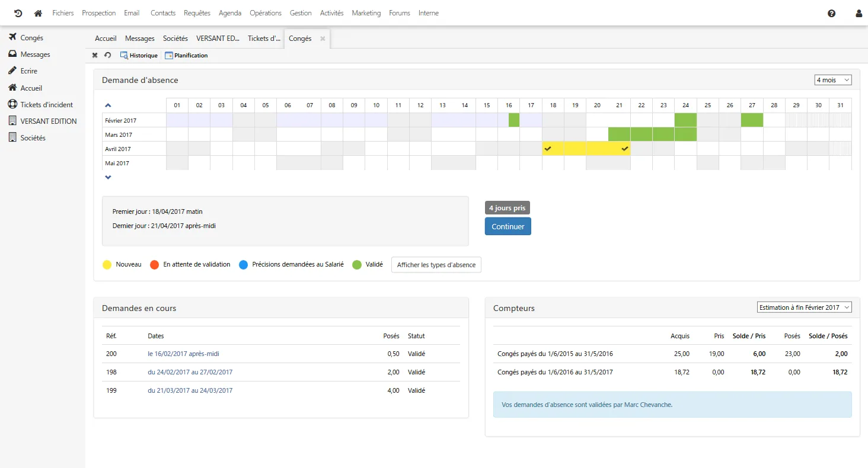
Task: Open the Interne menu
Action: point(429,13)
